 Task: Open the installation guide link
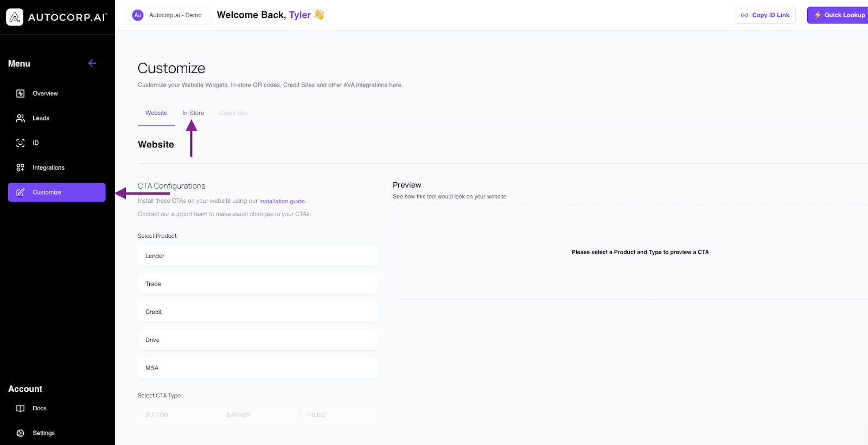282,201
